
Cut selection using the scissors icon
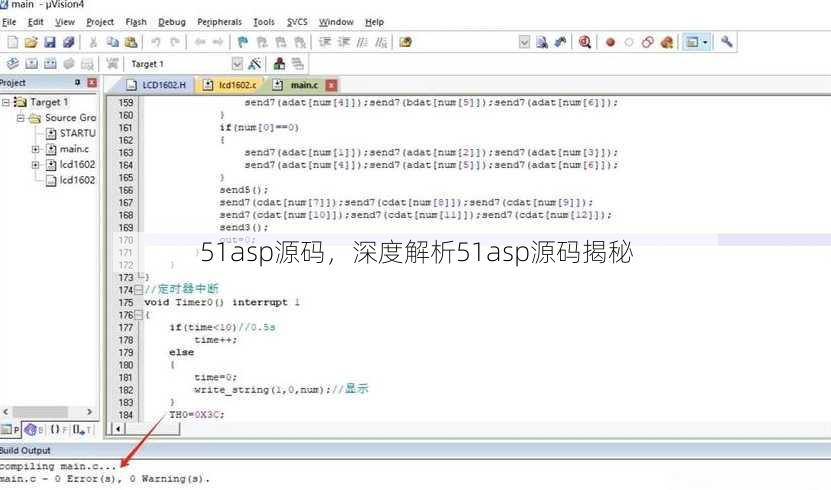pos(93,42)
